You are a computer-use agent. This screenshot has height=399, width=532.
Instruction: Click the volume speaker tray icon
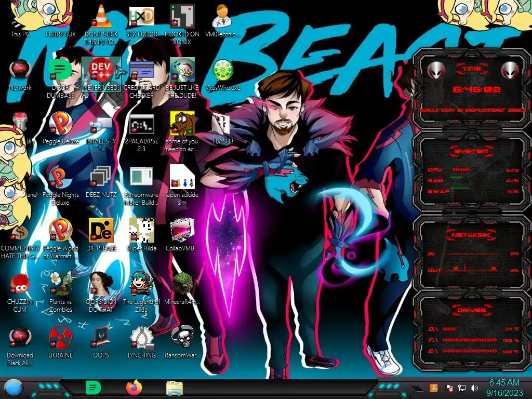coord(474,388)
